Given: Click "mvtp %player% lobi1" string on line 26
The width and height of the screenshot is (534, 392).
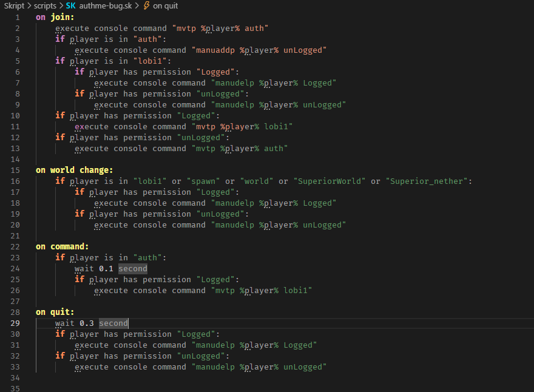Looking at the screenshot, I should [262, 291].
